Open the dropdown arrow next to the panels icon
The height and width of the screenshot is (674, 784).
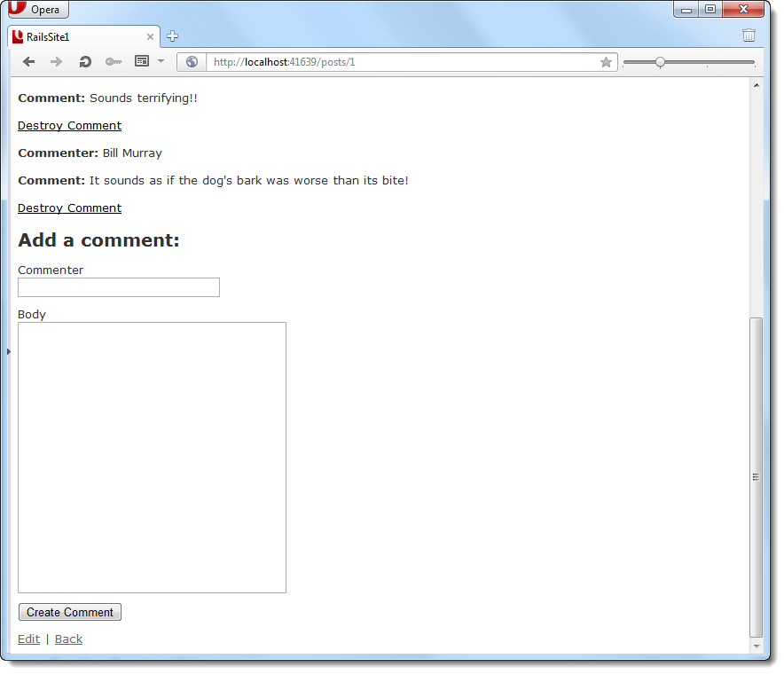(x=160, y=61)
